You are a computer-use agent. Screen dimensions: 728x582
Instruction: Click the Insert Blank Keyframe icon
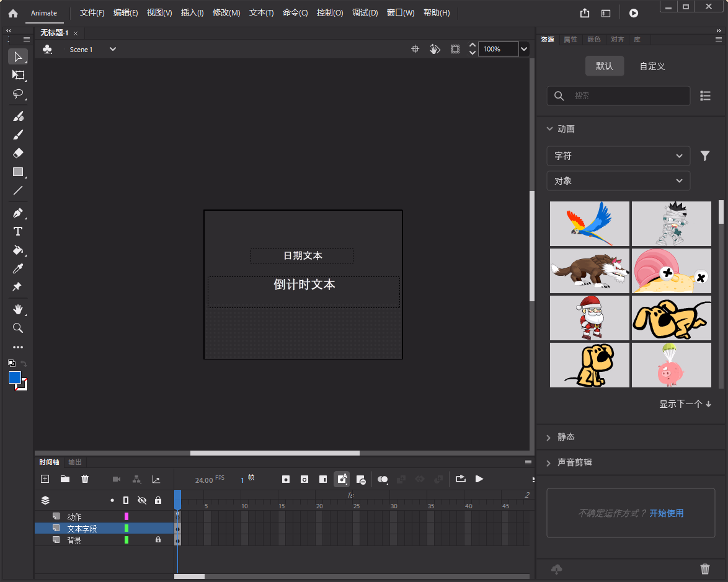304,479
